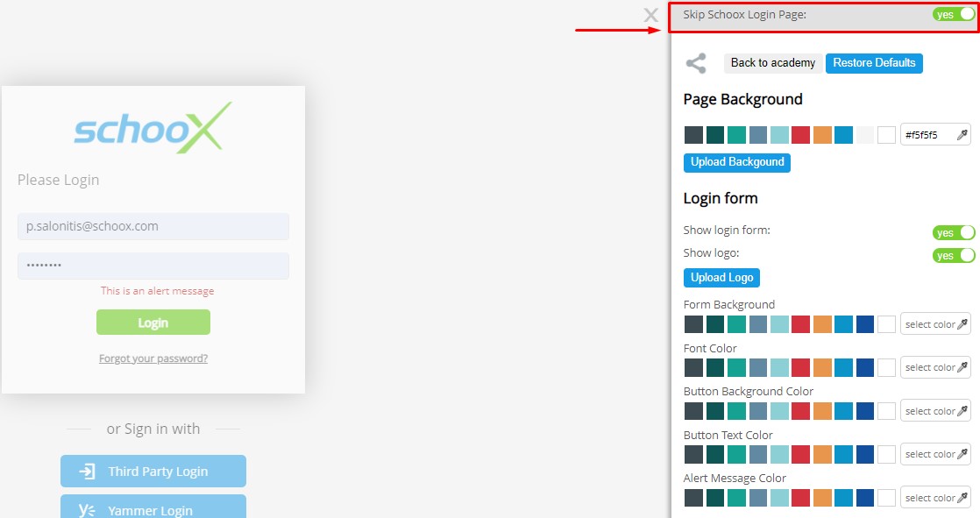Open the Font Color eyedropper picker
This screenshot has height=518, width=980.
tap(959, 367)
